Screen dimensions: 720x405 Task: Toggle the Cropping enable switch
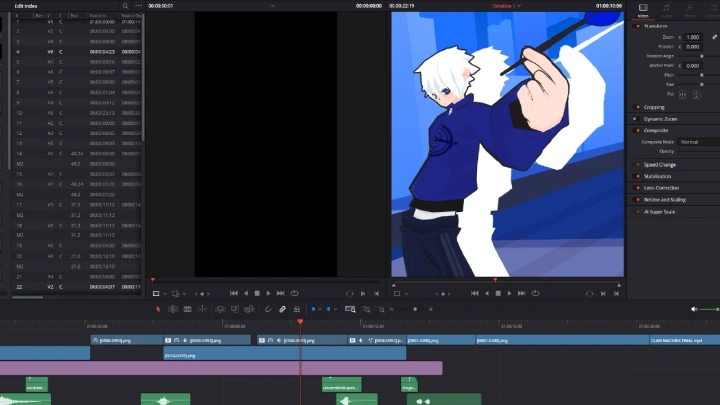637,107
